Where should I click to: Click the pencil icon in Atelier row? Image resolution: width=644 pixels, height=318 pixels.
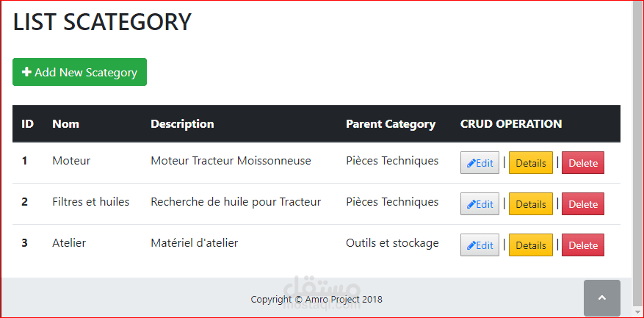pyautogui.click(x=471, y=245)
